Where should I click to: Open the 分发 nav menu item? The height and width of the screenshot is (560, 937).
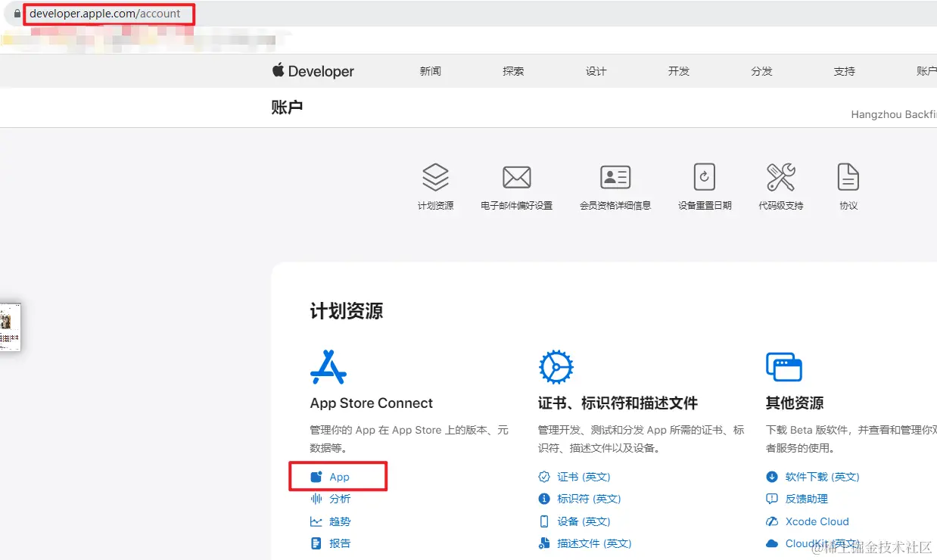(x=762, y=71)
